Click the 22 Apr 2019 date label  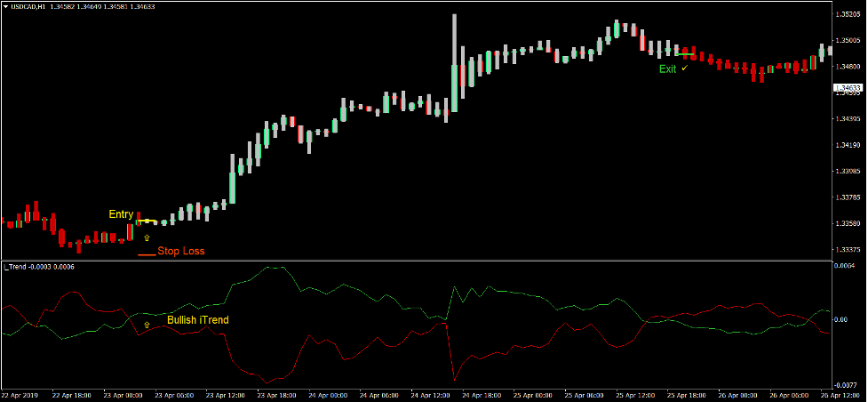tap(21, 395)
